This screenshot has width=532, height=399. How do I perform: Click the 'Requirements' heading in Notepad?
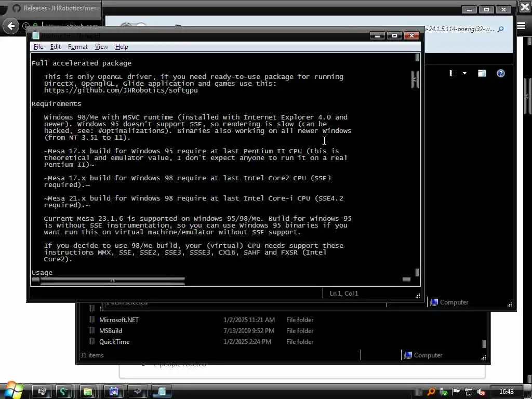point(56,104)
